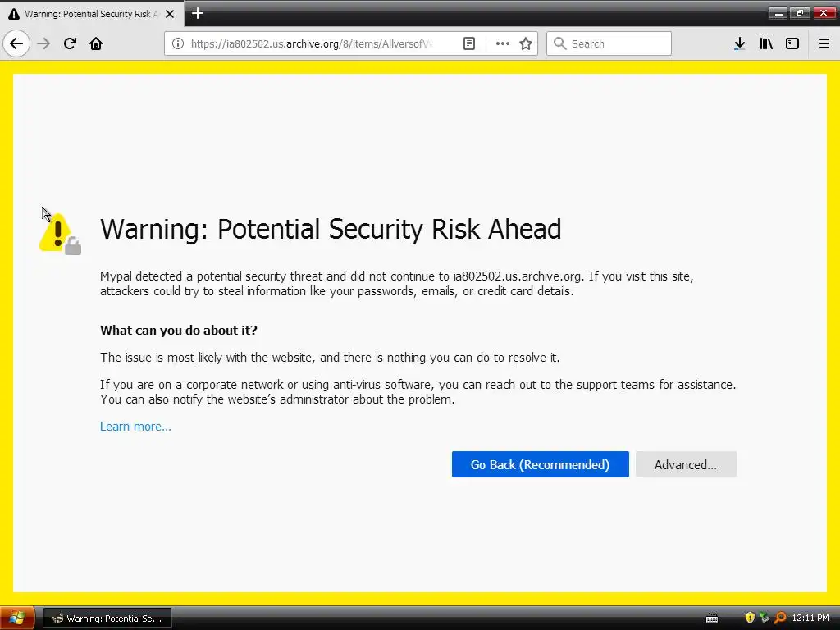Toggle reader view icon
This screenshot has height=630, width=840.
click(x=468, y=43)
